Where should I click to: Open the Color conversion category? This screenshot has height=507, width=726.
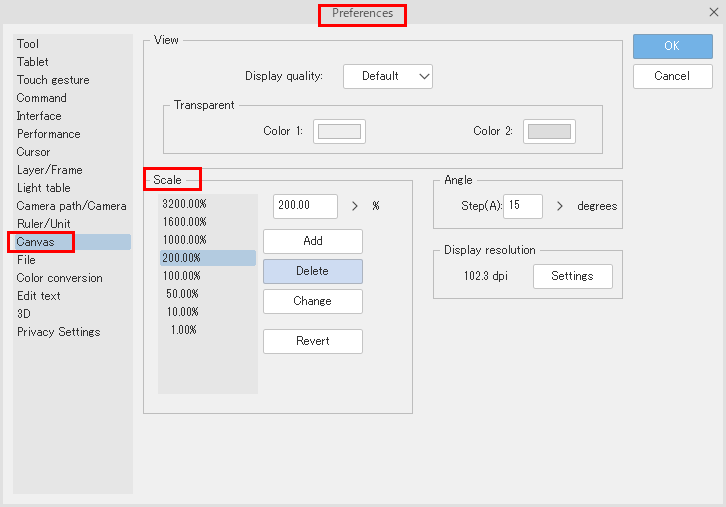pos(59,278)
